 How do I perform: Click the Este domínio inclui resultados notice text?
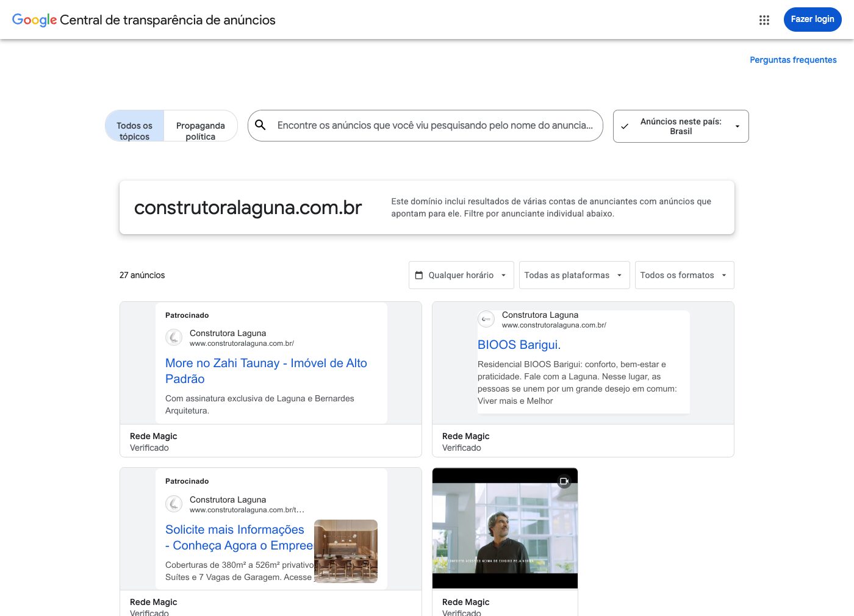(551, 207)
